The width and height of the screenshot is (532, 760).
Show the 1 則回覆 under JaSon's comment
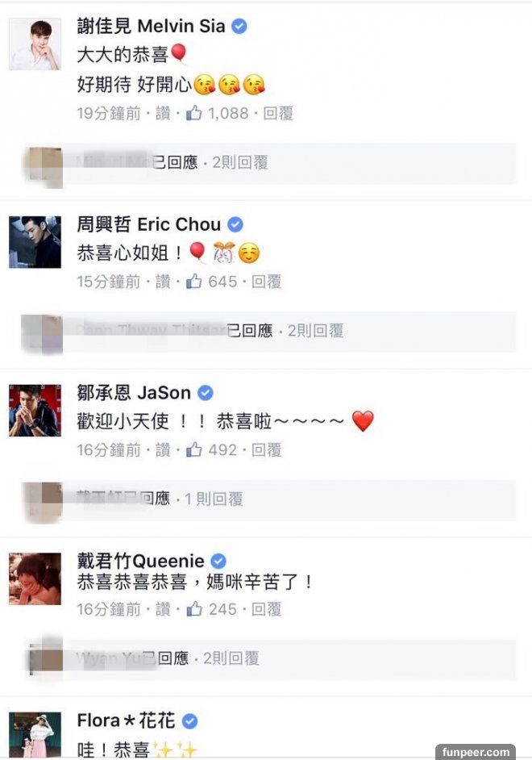(x=214, y=499)
